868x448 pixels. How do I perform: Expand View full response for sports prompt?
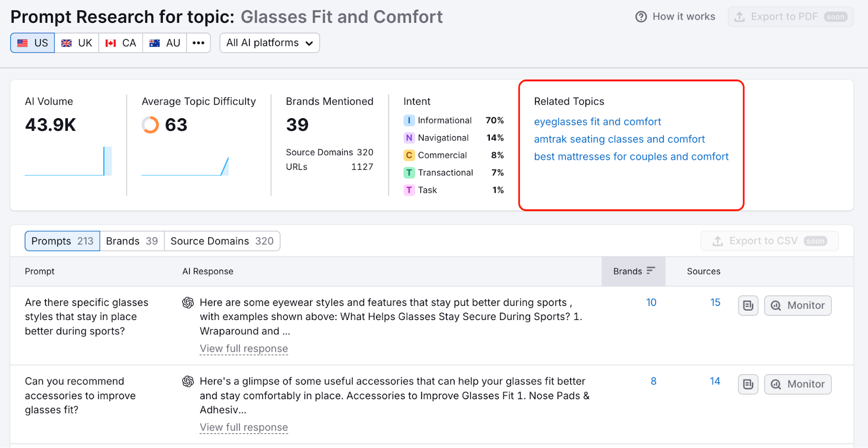pyautogui.click(x=244, y=349)
